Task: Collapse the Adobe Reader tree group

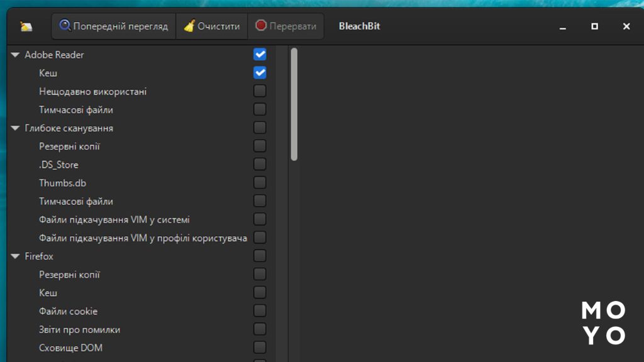Action: [x=15, y=55]
